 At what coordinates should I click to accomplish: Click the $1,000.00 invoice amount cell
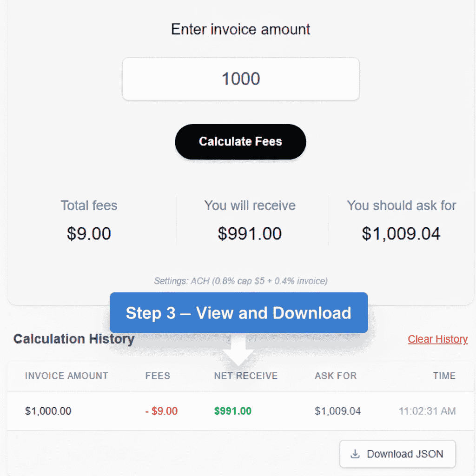(x=48, y=411)
